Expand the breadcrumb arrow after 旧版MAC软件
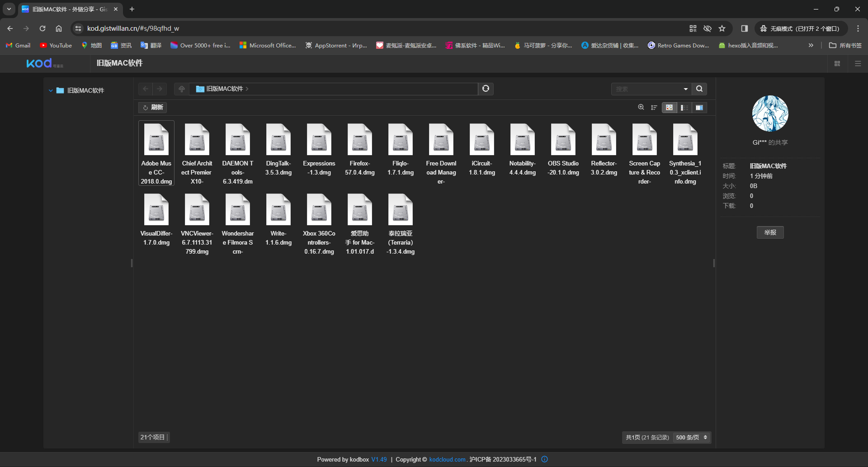Screen dimensions: 868x467 tap(247, 89)
